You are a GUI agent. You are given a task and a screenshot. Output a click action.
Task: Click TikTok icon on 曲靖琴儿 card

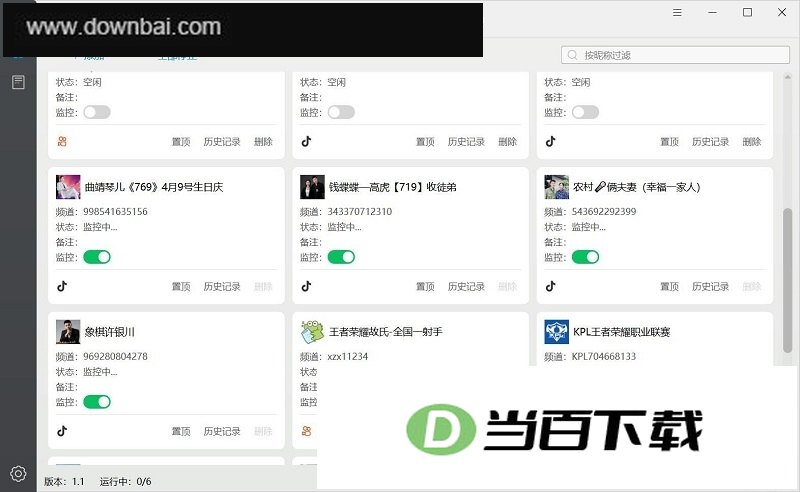coord(62,286)
